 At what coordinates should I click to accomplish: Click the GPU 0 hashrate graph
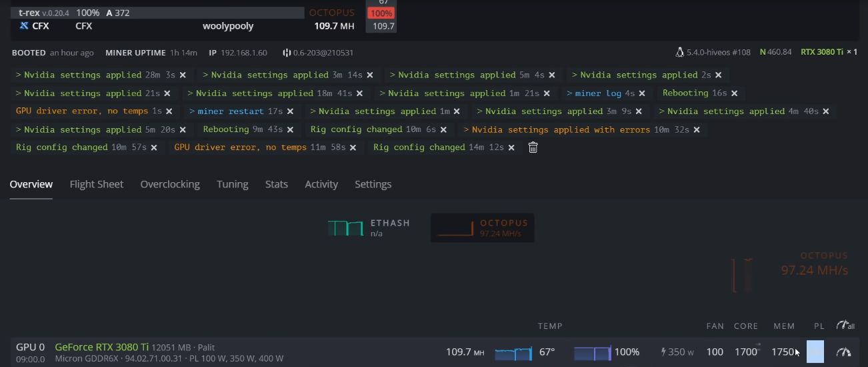pyautogui.click(x=513, y=352)
